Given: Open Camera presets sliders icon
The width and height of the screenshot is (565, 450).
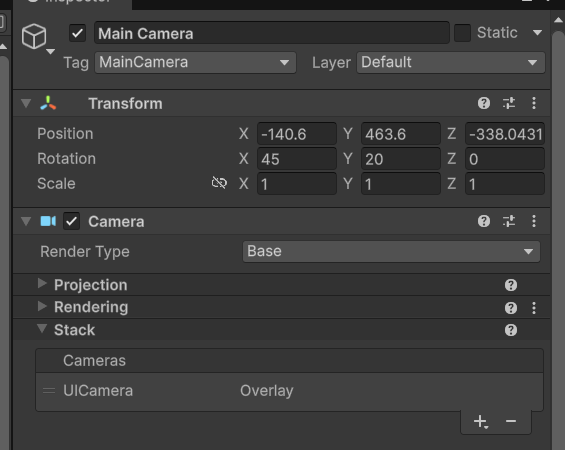Looking at the screenshot, I should pyautogui.click(x=509, y=221).
